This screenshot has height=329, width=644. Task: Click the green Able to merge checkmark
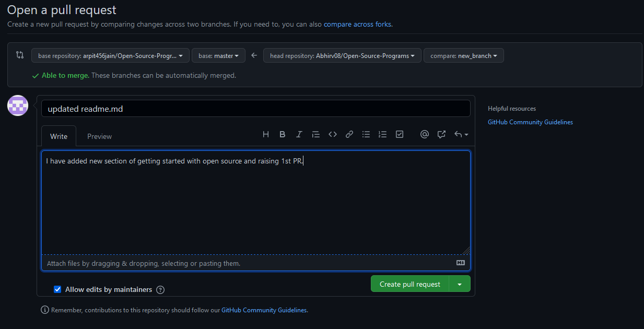36,76
